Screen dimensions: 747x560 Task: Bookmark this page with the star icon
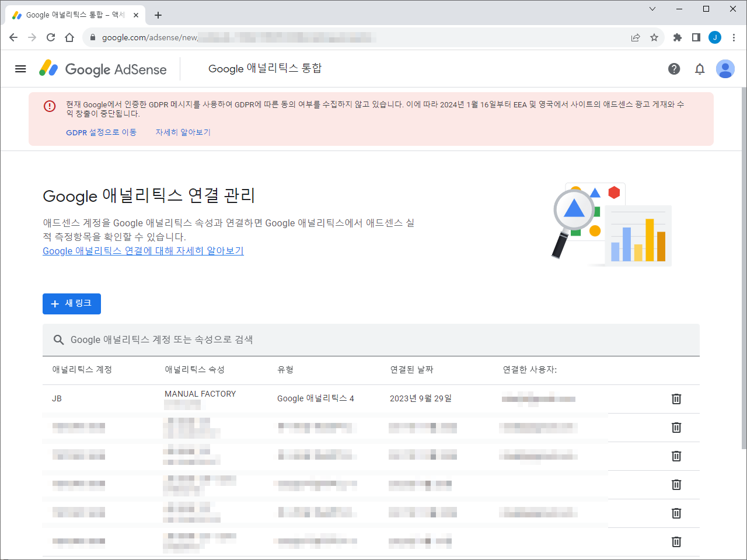click(654, 37)
